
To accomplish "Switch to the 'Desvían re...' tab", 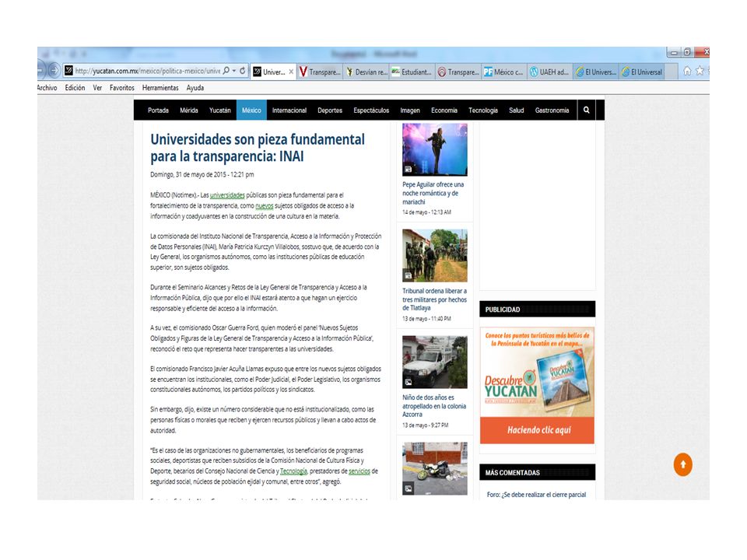I will click(x=366, y=72).
